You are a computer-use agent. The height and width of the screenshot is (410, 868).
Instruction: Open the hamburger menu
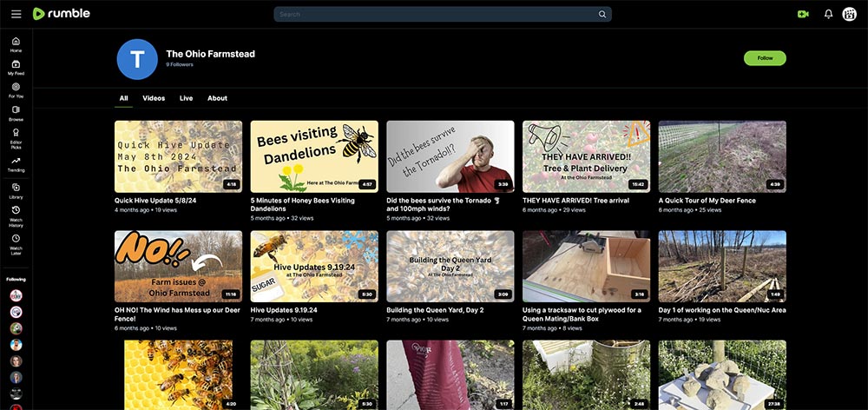coord(16,14)
